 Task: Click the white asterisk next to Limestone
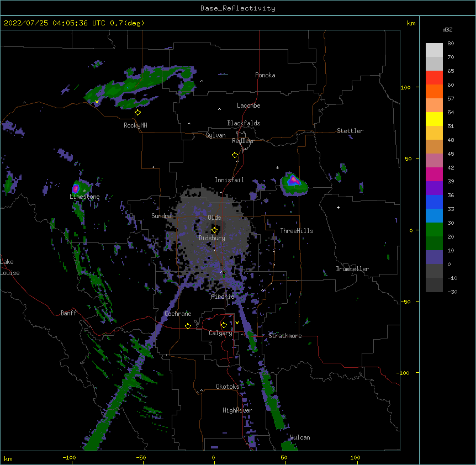84,191
